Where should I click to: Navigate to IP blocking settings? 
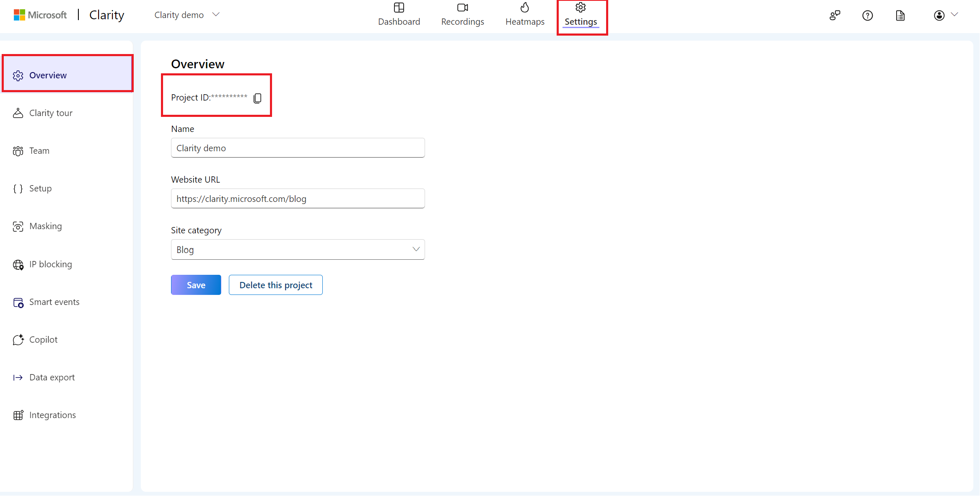(50, 264)
